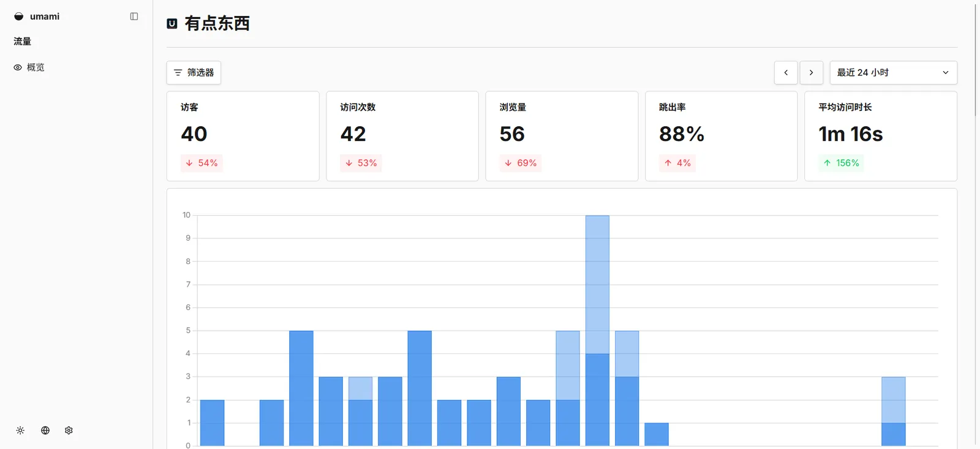
Task: Open language selector globe icon
Action: (x=45, y=431)
